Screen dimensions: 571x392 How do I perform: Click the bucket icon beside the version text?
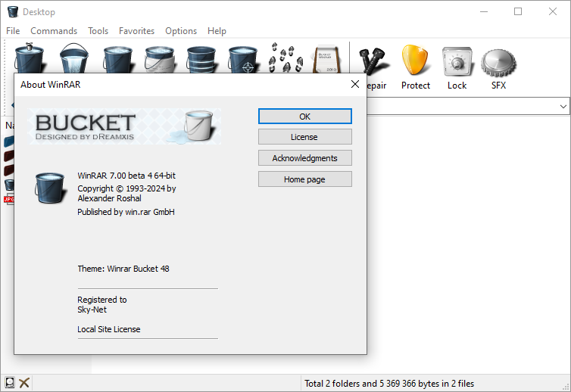(x=50, y=188)
